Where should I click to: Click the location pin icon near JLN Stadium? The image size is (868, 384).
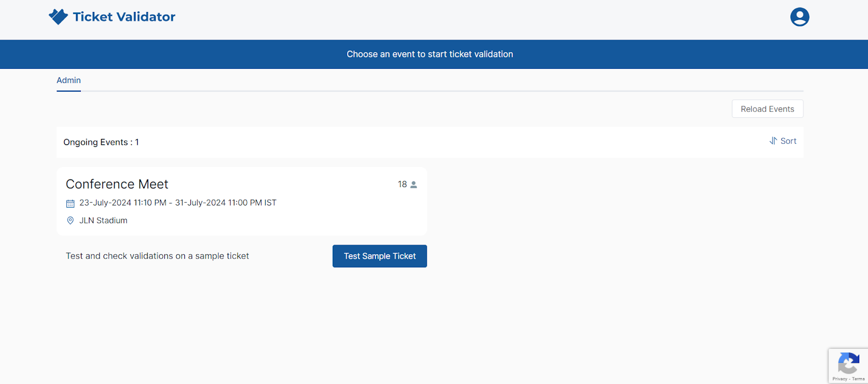pyautogui.click(x=70, y=220)
